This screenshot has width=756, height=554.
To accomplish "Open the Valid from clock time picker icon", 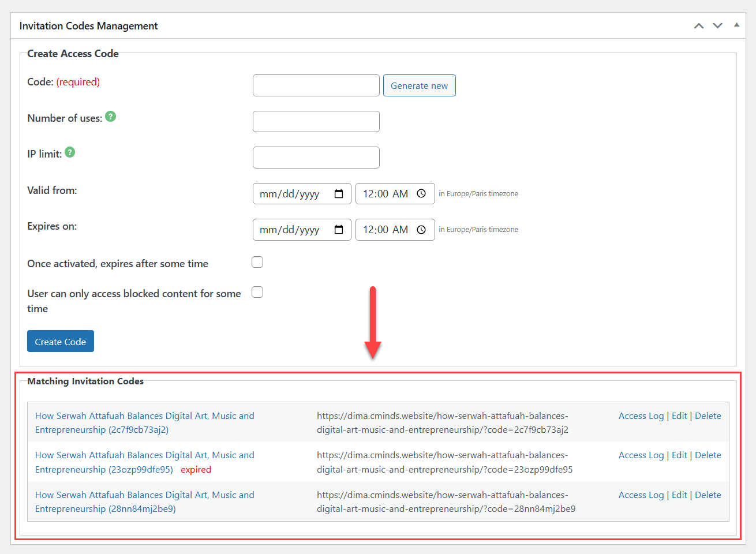I will click(421, 194).
